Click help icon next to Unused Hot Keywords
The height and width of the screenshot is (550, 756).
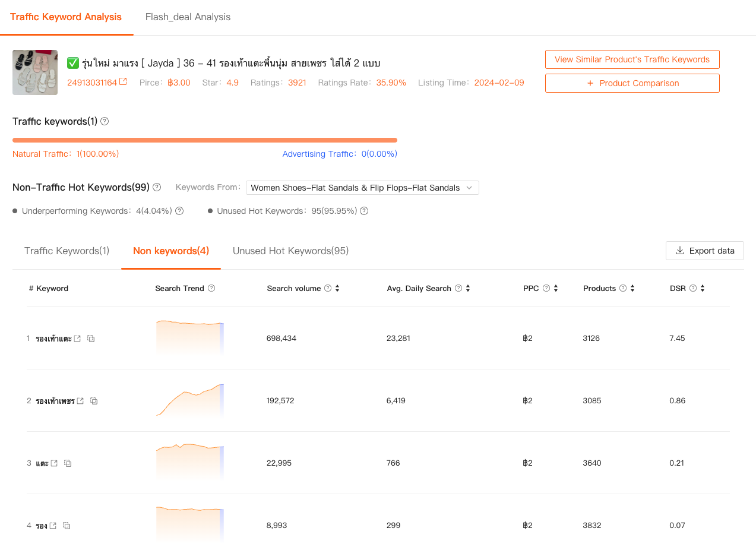[x=364, y=211]
